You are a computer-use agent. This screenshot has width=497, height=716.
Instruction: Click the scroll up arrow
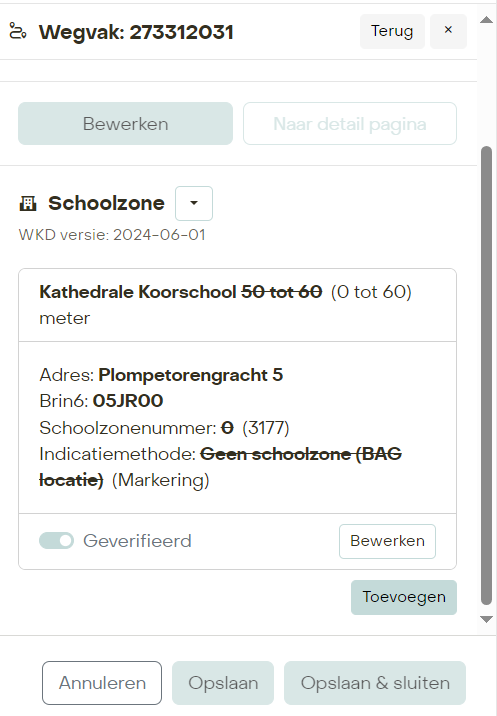(486, 20)
